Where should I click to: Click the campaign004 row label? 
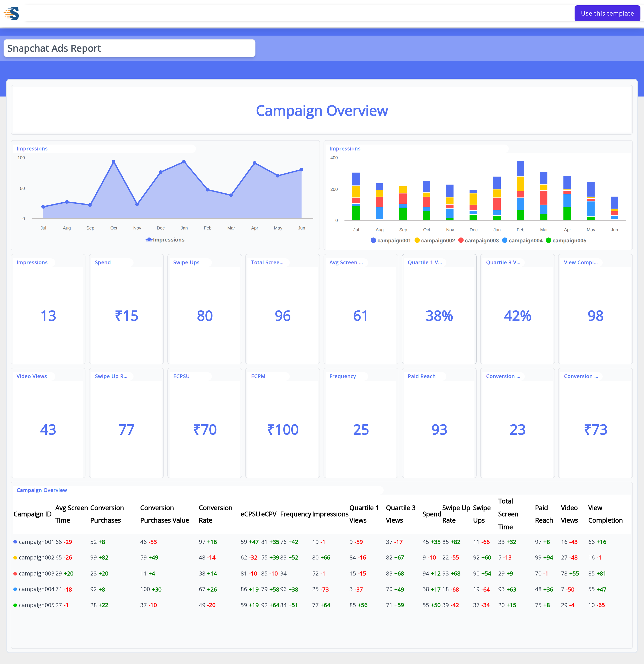point(36,589)
